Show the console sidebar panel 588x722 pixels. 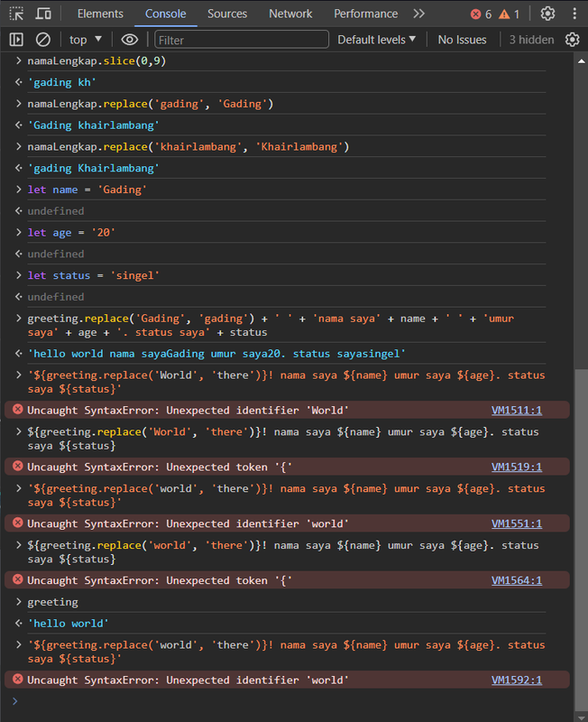tap(16, 40)
